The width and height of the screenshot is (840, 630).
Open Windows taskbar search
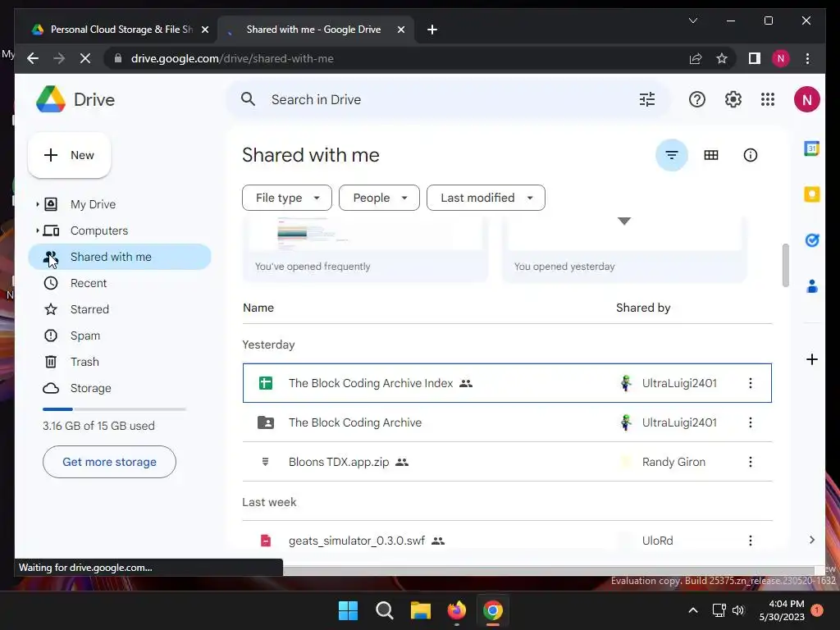coord(384,610)
